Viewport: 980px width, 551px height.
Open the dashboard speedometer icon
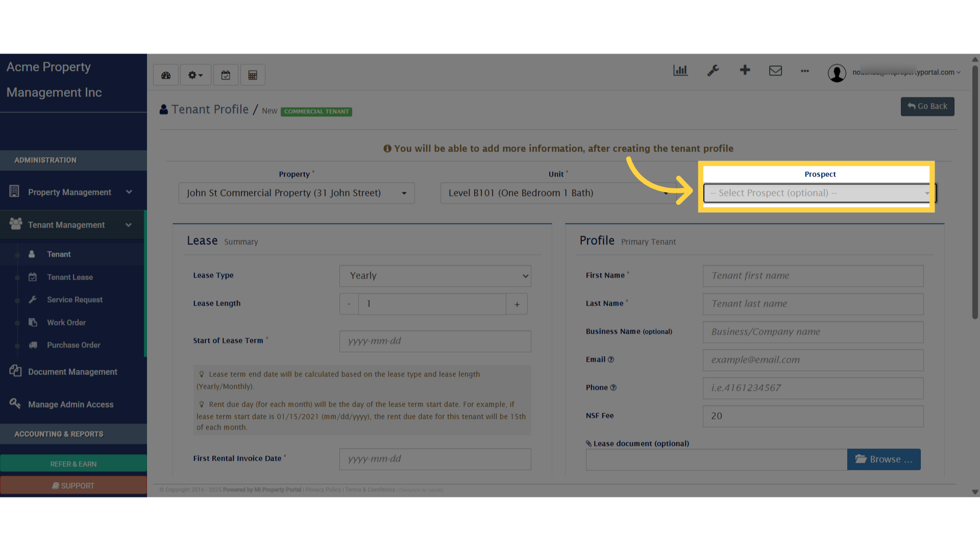(166, 75)
